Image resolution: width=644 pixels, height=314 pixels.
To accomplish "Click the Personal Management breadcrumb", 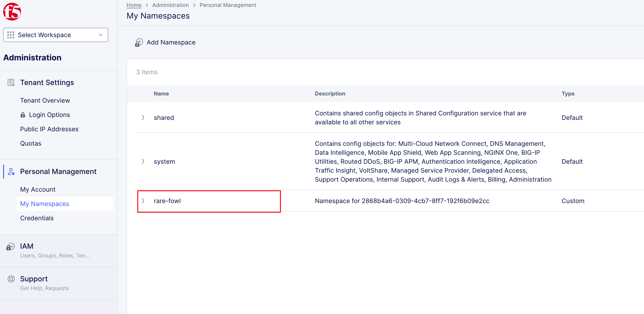I will click(228, 5).
